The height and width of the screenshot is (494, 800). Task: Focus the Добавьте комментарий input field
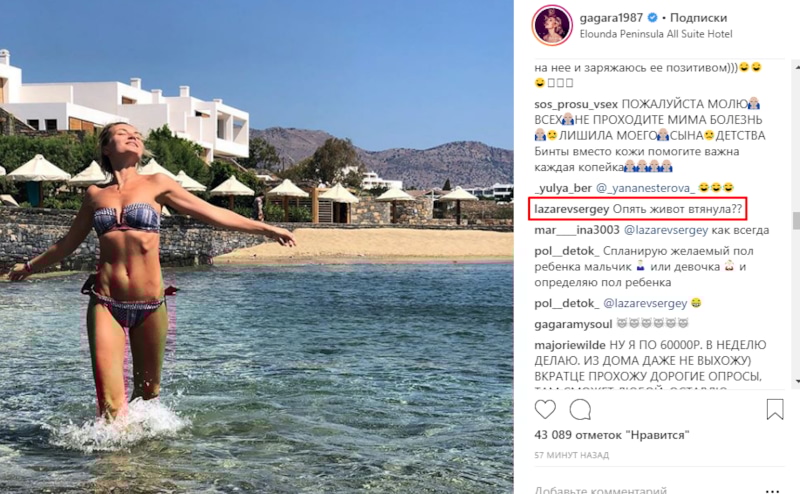(x=648, y=490)
